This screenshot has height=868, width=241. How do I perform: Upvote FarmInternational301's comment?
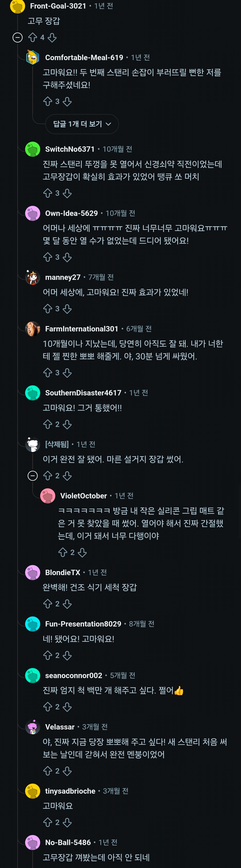click(x=48, y=373)
